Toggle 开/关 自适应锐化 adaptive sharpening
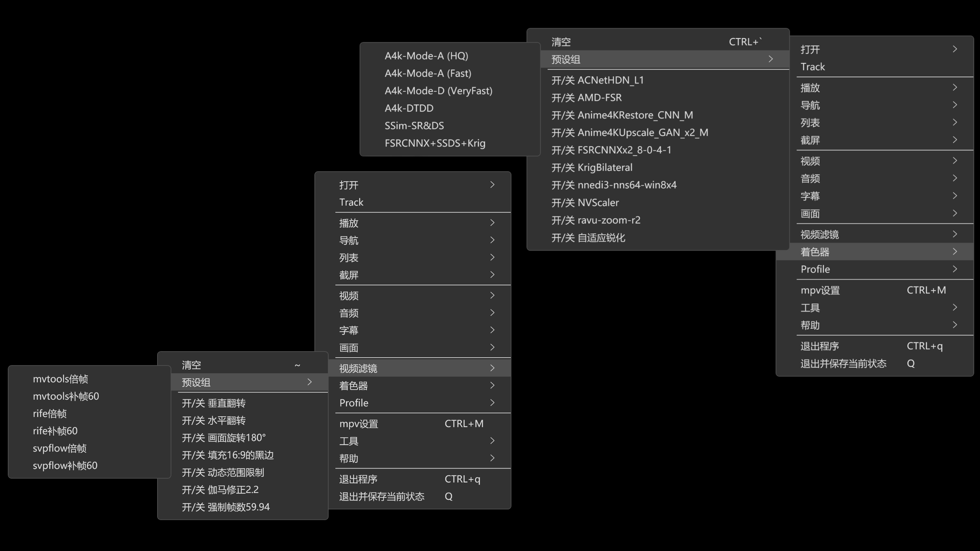This screenshot has height=551, width=980. pos(588,238)
